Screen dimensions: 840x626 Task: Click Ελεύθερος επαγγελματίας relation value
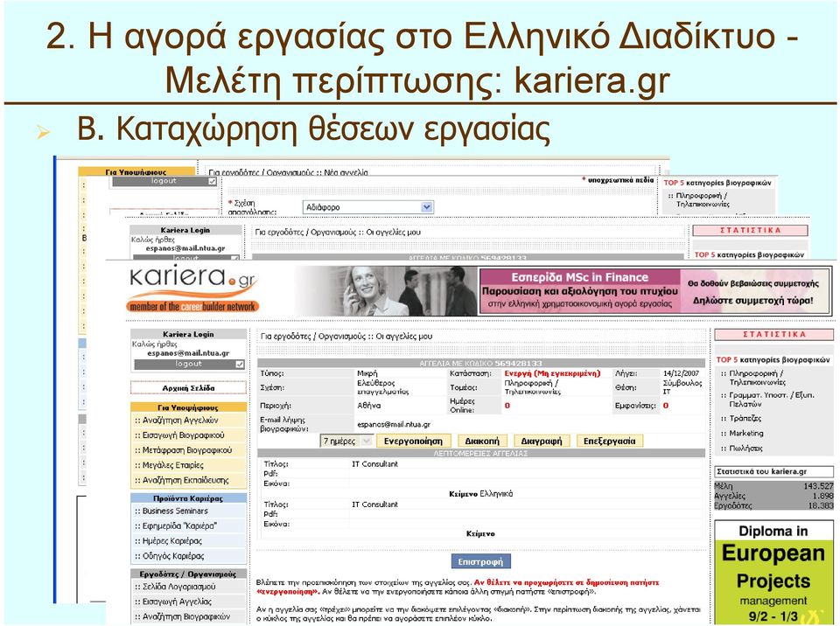pos(383,387)
